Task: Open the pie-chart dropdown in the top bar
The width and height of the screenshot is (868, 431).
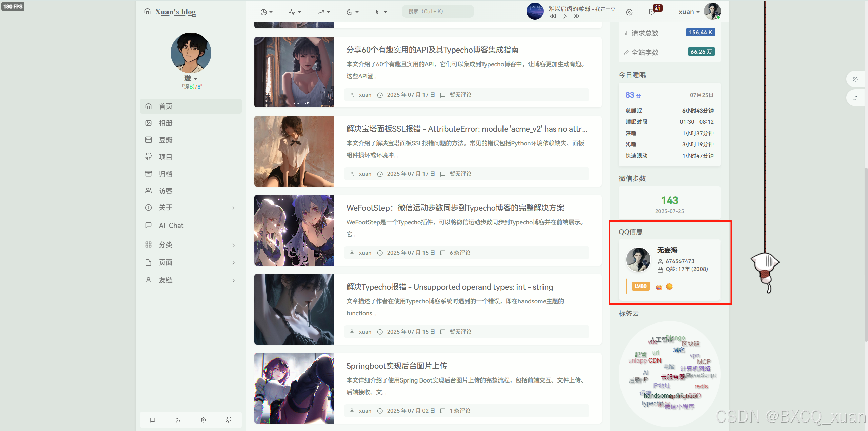Action: [266, 12]
